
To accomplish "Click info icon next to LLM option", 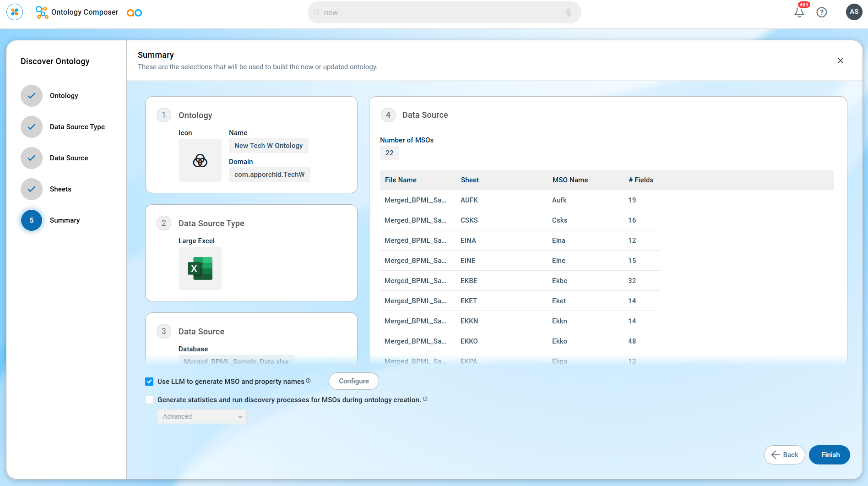I will coord(308,381).
